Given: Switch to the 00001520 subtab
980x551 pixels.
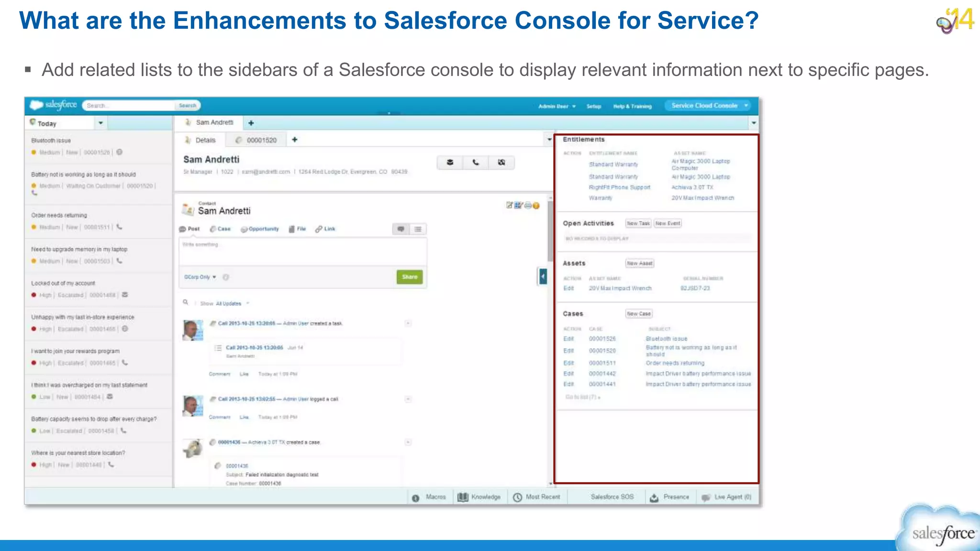Looking at the screenshot, I should click(256, 140).
